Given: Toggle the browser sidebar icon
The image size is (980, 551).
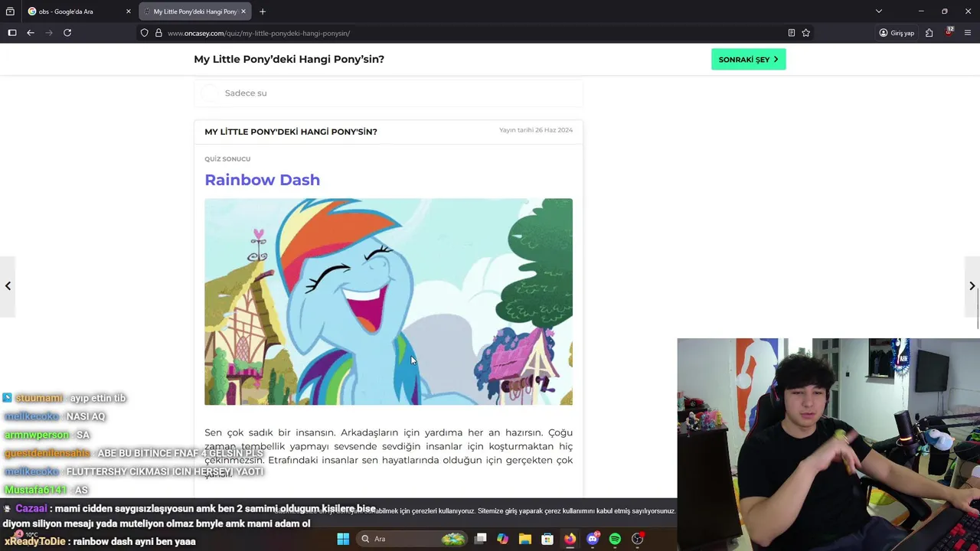Looking at the screenshot, I should click(12, 33).
